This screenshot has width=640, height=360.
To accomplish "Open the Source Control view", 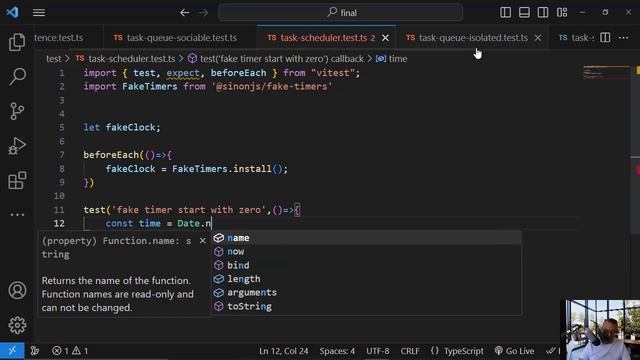I will (x=17, y=111).
